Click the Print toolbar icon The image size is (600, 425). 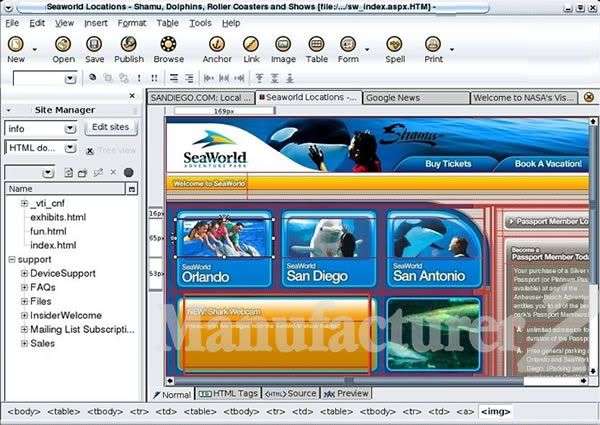(x=433, y=44)
